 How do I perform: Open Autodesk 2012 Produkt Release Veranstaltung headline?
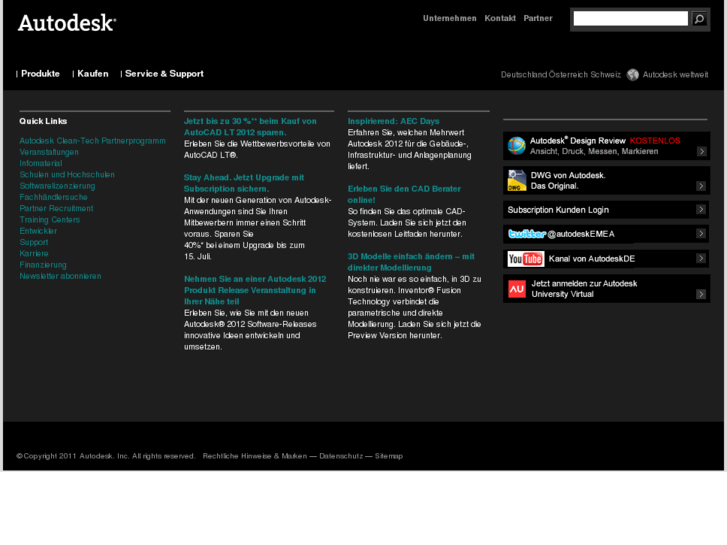(255, 290)
